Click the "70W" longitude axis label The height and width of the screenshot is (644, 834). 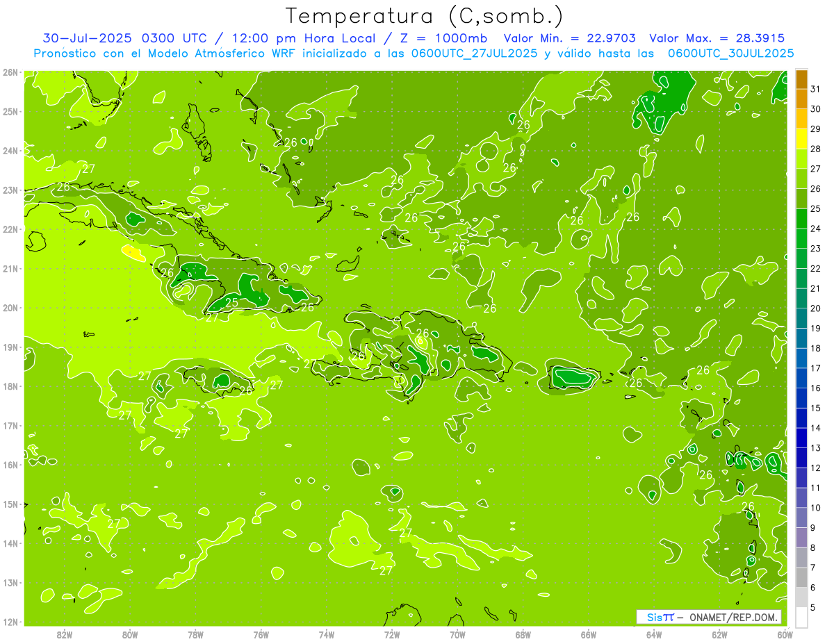(x=457, y=634)
